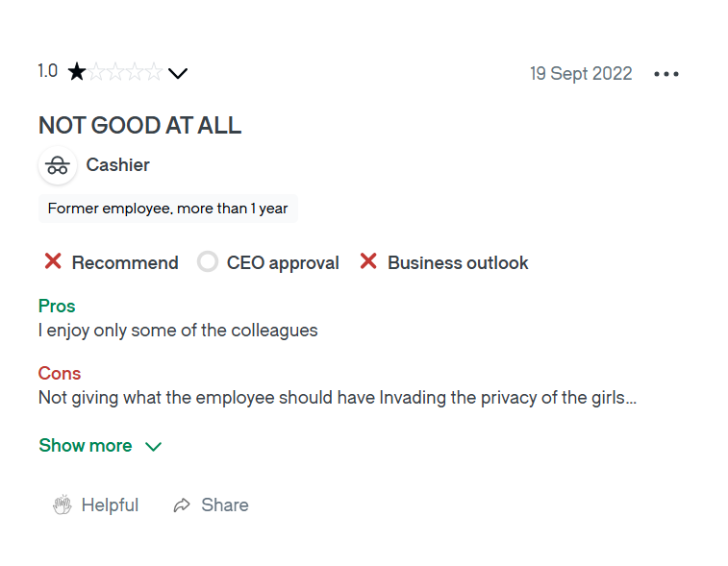Click the 19 Sept 2022 review date
Image resolution: width=728 pixels, height=566 pixels.
point(581,74)
